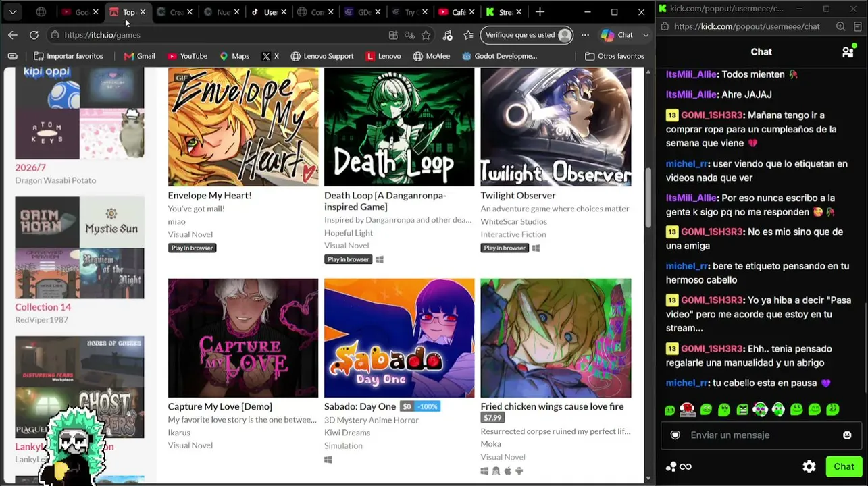868x486 pixels.
Task: Open the split screen icon in address bar
Action: 393,35
